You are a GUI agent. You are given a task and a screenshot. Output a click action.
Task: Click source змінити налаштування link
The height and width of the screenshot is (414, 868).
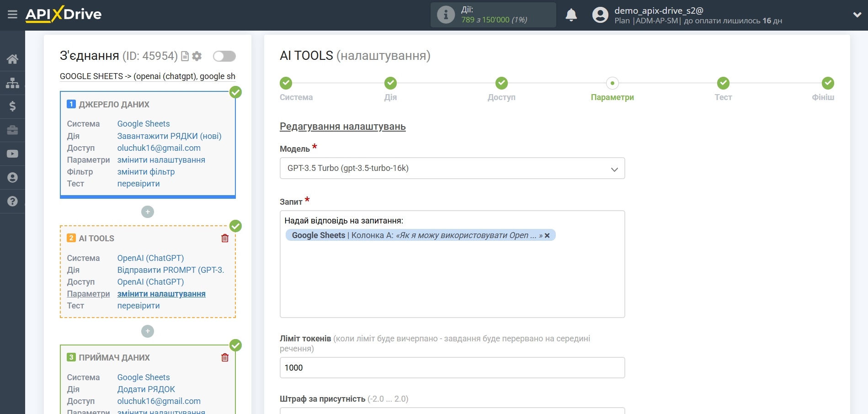point(161,160)
